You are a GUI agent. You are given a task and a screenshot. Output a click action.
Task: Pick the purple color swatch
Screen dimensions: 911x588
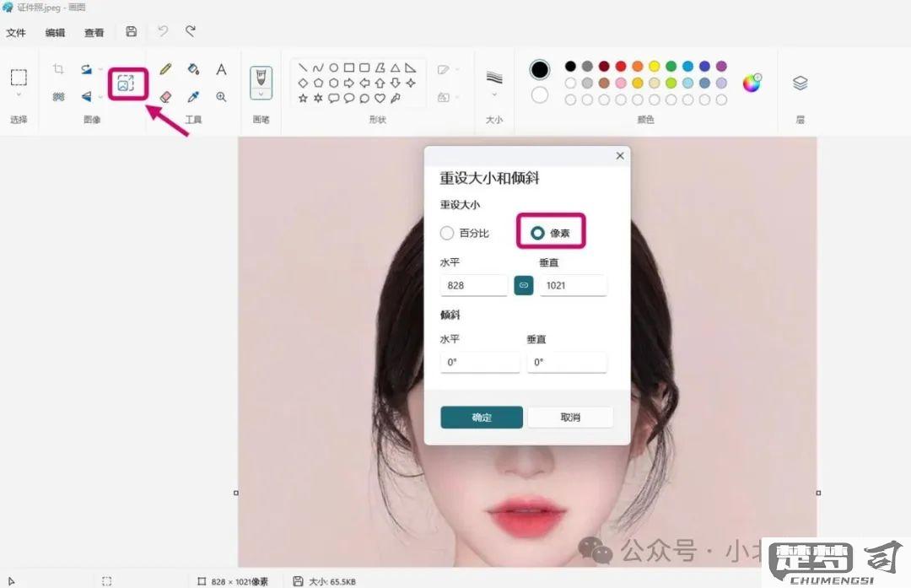721,67
